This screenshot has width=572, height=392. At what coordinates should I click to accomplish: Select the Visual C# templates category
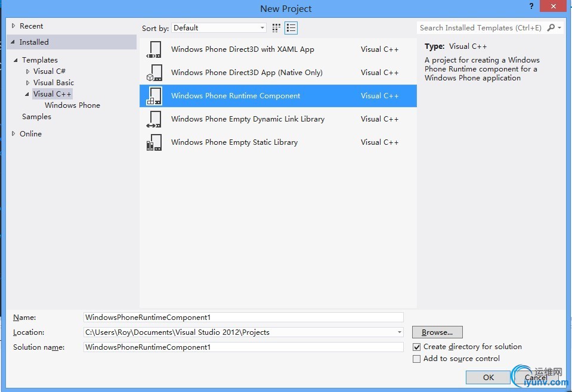(50, 71)
